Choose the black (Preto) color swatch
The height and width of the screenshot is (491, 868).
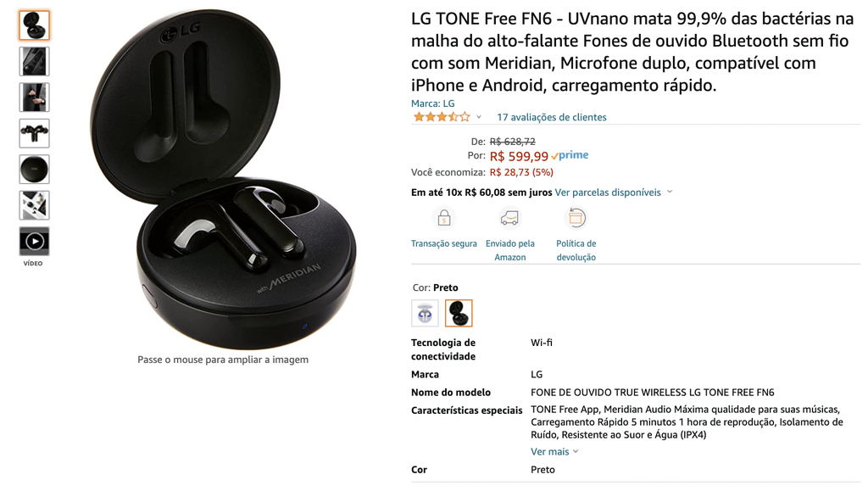pyautogui.click(x=459, y=313)
